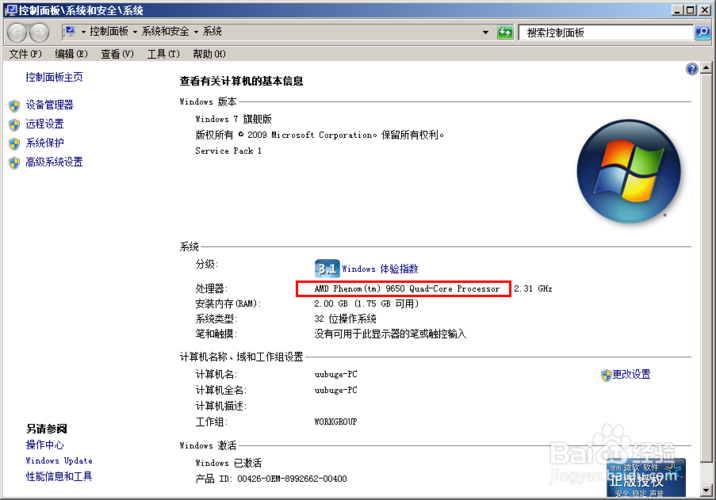Click the '32 位操作系统' value
The image size is (716, 500).
345,319
